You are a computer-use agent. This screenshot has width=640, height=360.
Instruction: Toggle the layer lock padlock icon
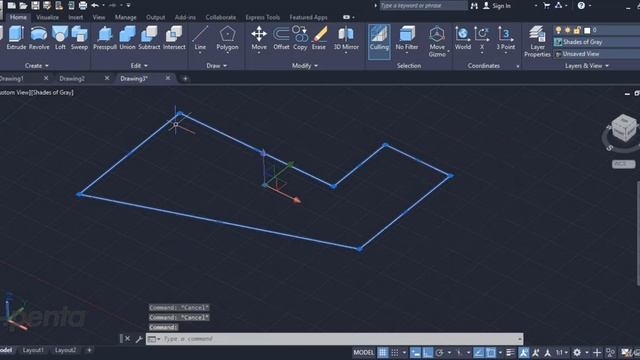(577, 30)
